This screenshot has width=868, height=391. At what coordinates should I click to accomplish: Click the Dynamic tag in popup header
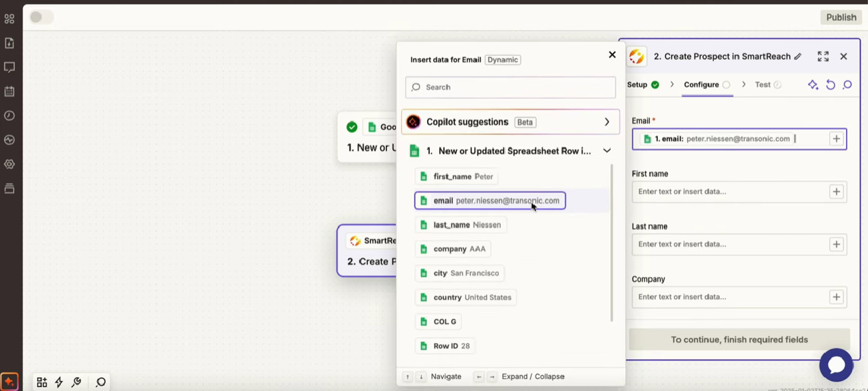point(502,60)
